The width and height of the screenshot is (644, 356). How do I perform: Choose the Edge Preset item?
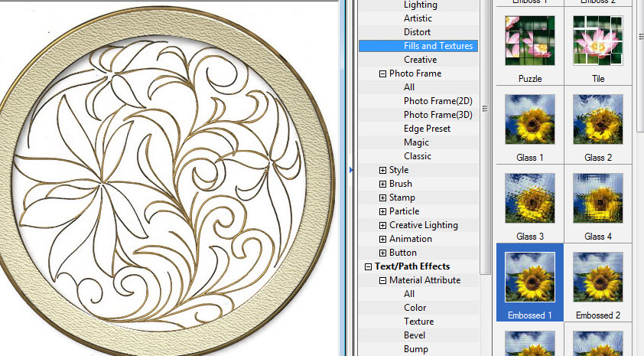pyautogui.click(x=427, y=129)
